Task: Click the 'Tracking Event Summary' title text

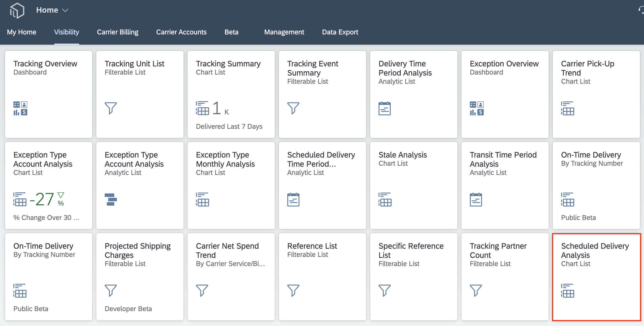Action: (313, 68)
